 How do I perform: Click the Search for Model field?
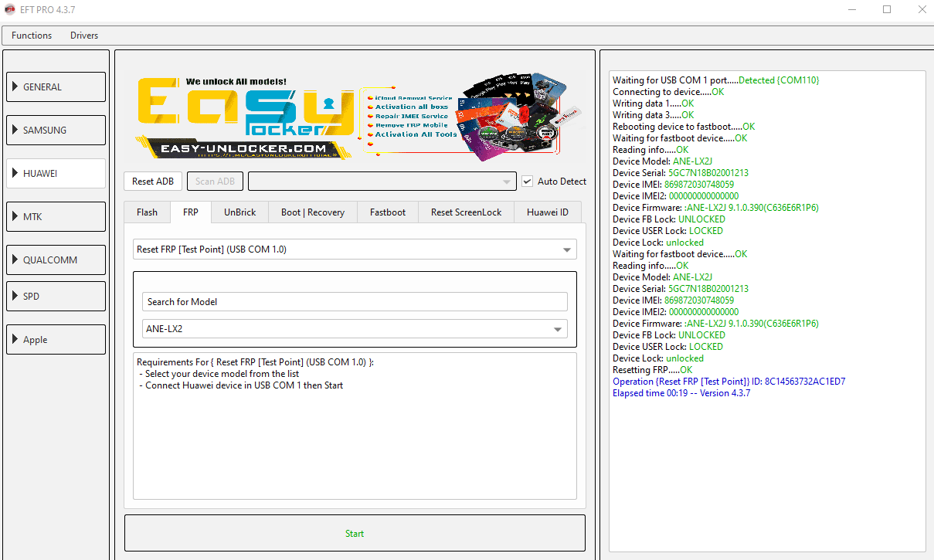point(355,302)
